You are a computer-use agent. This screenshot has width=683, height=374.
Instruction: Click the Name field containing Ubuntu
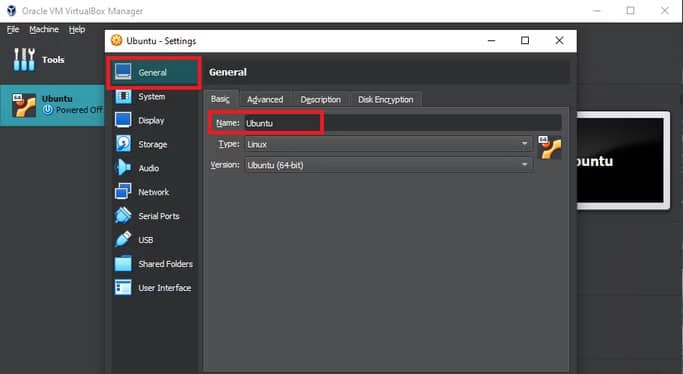tap(402, 123)
